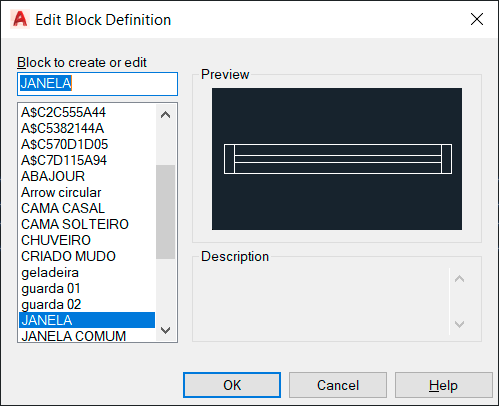Viewport: 499px width, 406px height.
Task: Click the Description scroll up arrow
Action: 459,279
